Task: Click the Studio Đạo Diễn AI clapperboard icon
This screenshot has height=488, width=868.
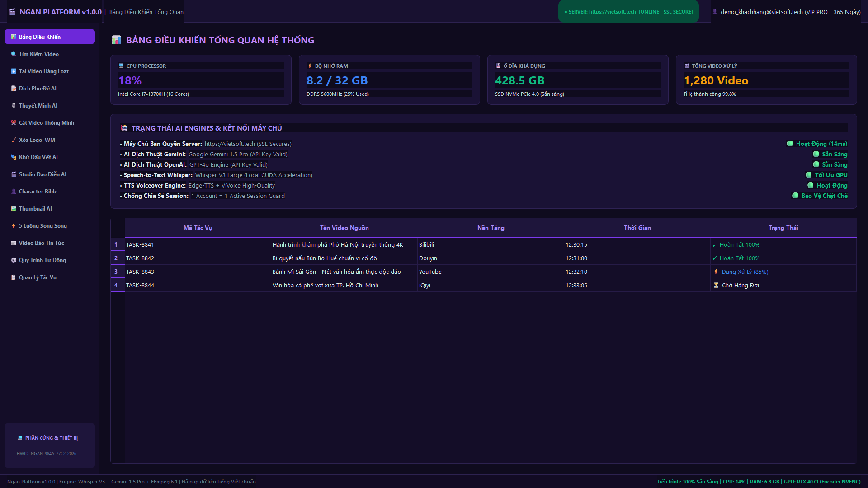Action: pos(14,174)
